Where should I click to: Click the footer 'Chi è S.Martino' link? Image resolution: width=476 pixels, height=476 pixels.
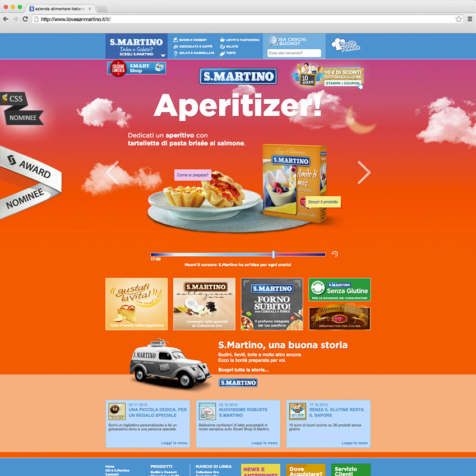117,470
